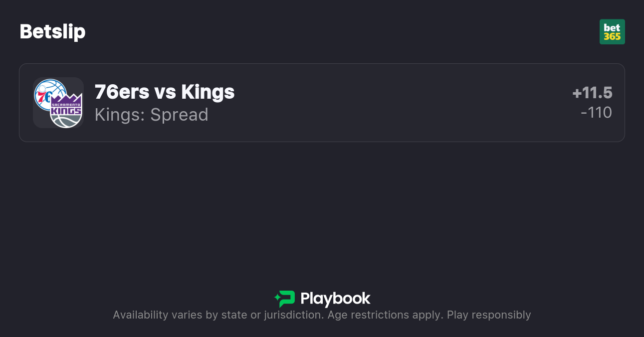Screen dimensions: 644x337
Task: Click the Betslip heading
Action: [x=52, y=31]
